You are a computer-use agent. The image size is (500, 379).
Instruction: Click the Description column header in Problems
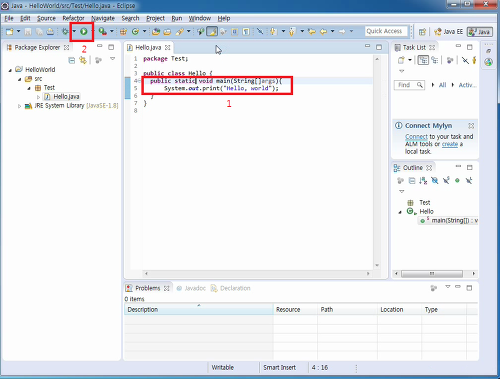199,310
